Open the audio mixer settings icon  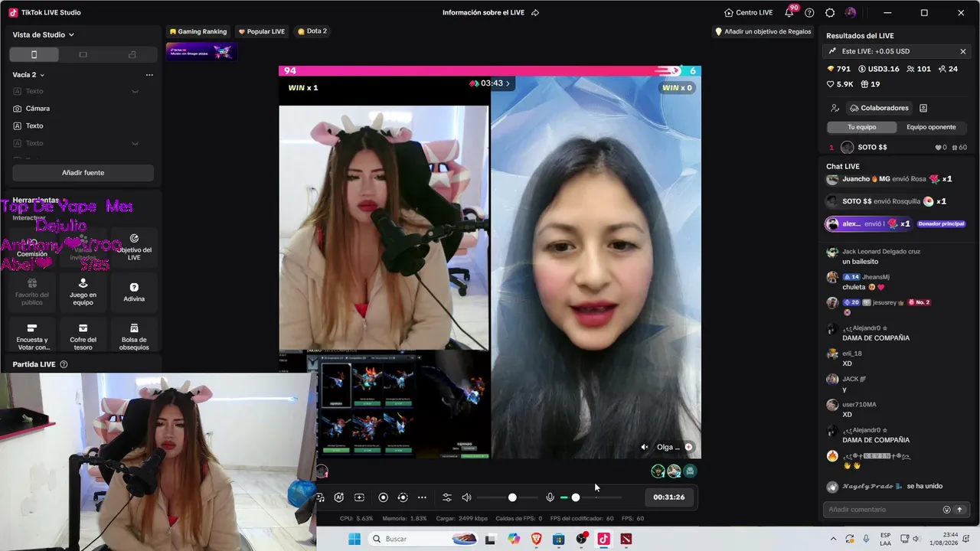[x=447, y=497]
